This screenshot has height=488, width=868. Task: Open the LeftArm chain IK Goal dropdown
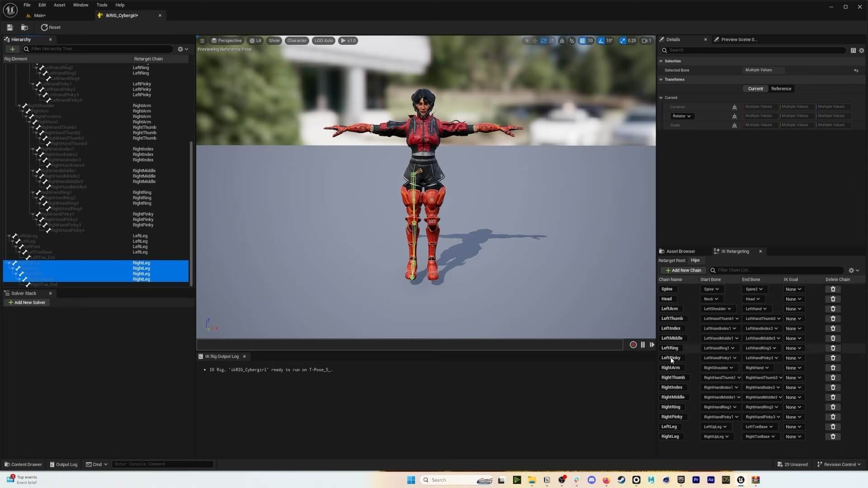click(x=793, y=309)
